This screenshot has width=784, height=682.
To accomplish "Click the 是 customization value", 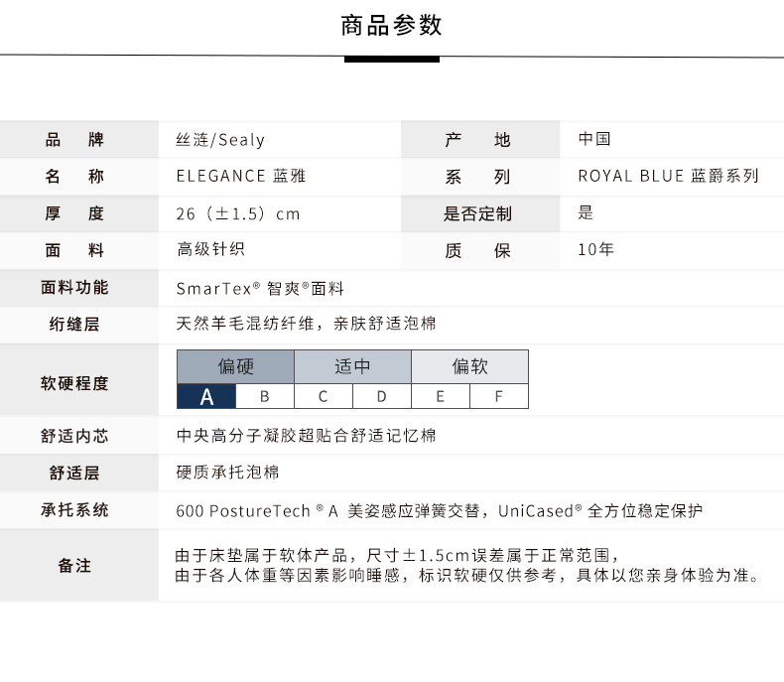I will point(586,212).
